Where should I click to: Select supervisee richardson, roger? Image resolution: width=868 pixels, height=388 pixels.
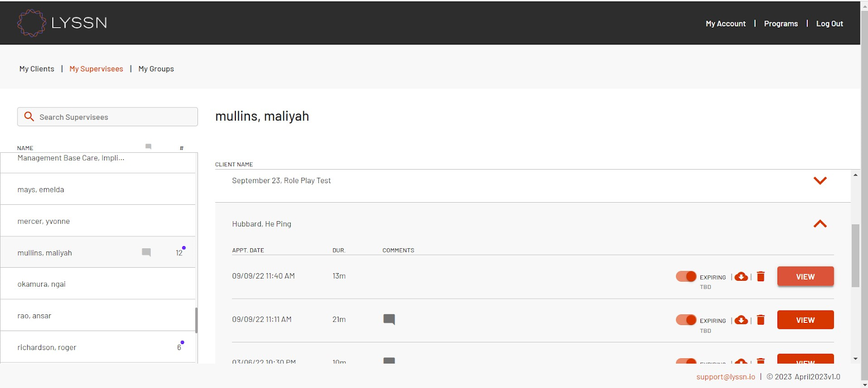(x=98, y=347)
